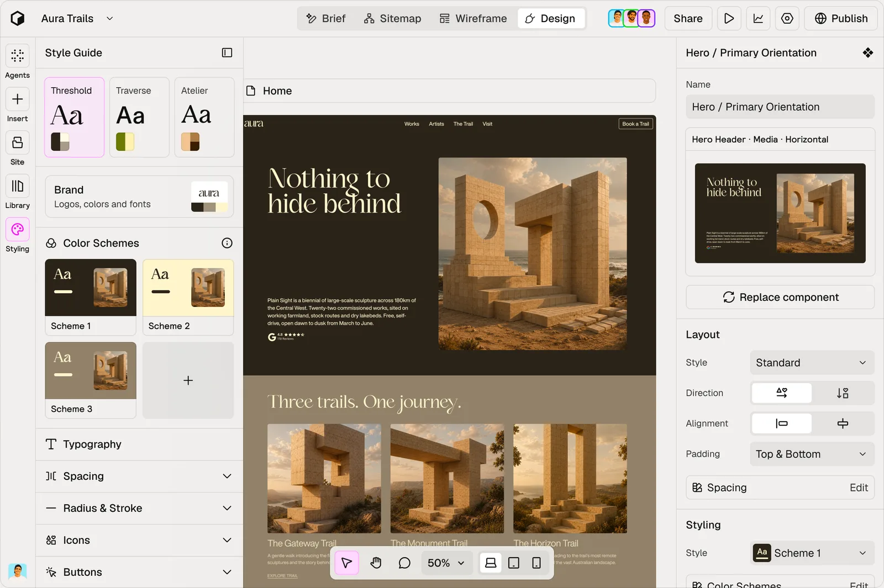Image resolution: width=884 pixels, height=588 pixels.
Task: Expand the Icons section
Action: click(x=139, y=540)
